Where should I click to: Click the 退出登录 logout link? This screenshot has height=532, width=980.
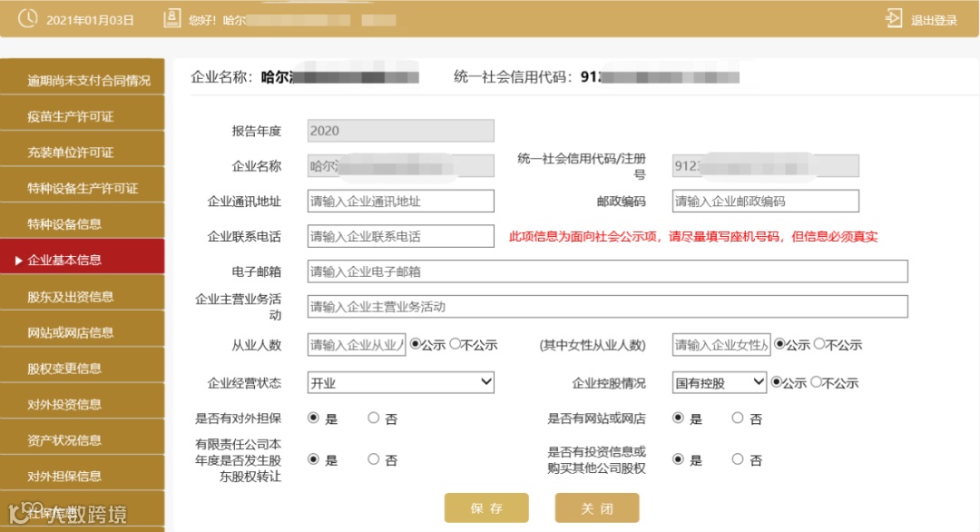tap(934, 21)
